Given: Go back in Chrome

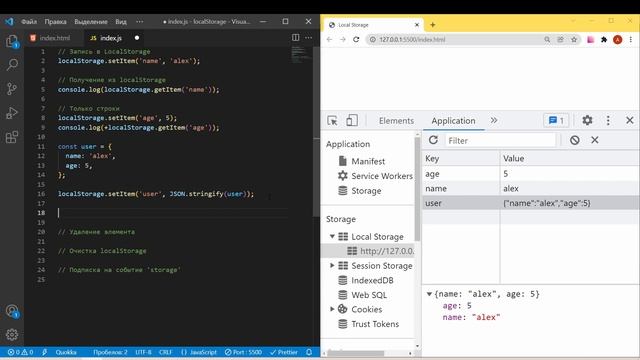Looking at the screenshot, I should pyautogui.click(x=329, y=40).
